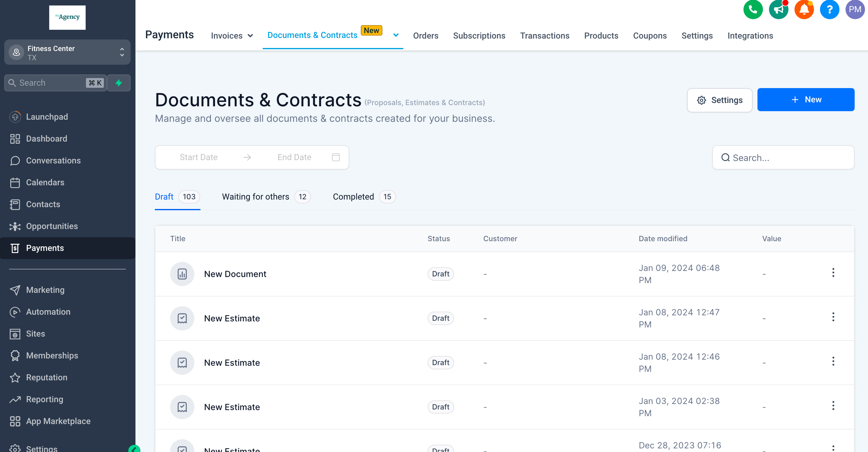868x452 pixels.
Task: Click the documents Search field
Action: (783, 157)
